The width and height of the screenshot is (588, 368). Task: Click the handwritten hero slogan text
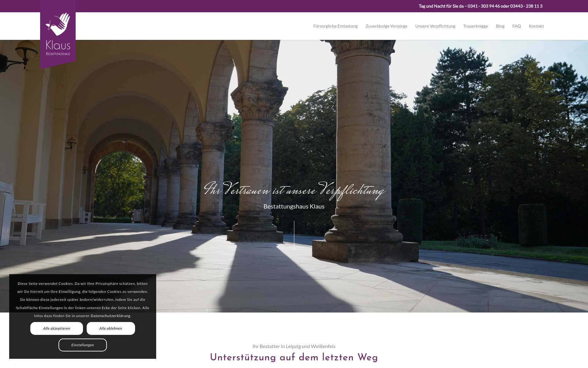coord(294,190)
